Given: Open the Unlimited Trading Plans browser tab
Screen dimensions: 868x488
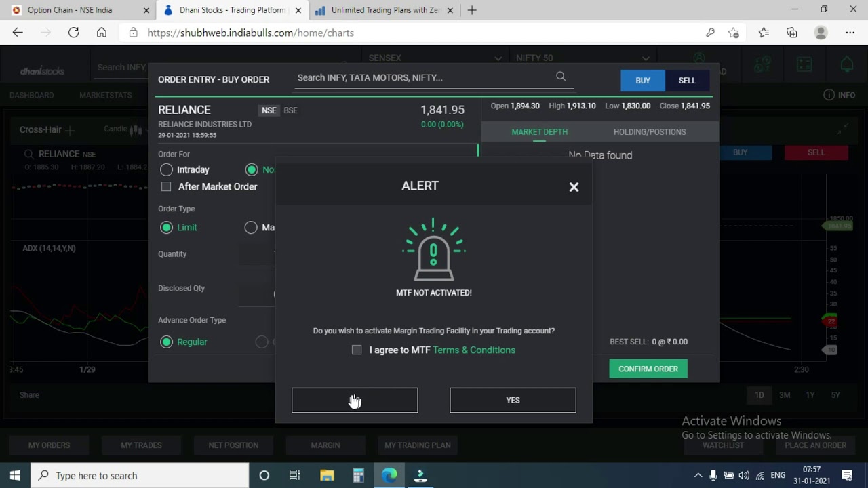Looking at the screenshot, I should click(384, 10).
